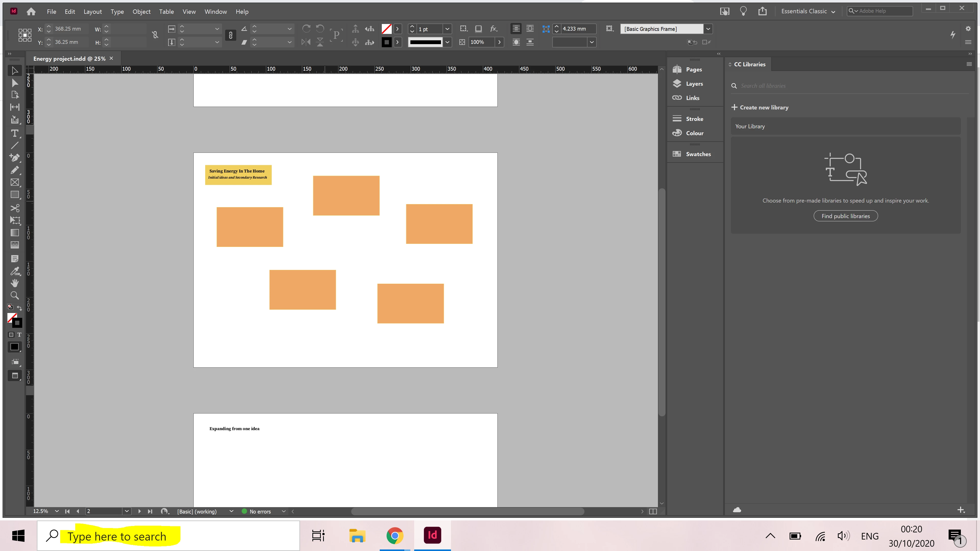Open the stroke weight dropdown

click(447, 29)
